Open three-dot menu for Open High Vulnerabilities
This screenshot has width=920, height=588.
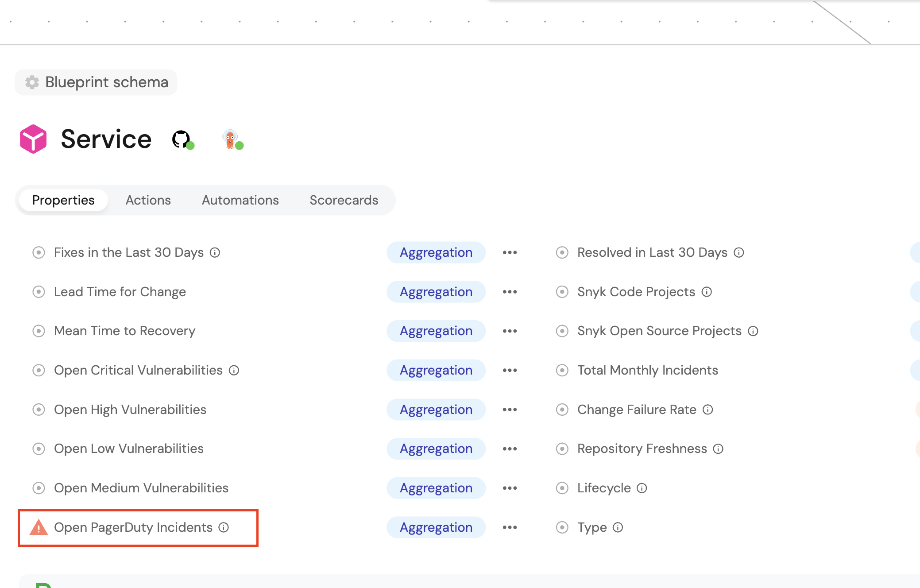coord(510,410)
